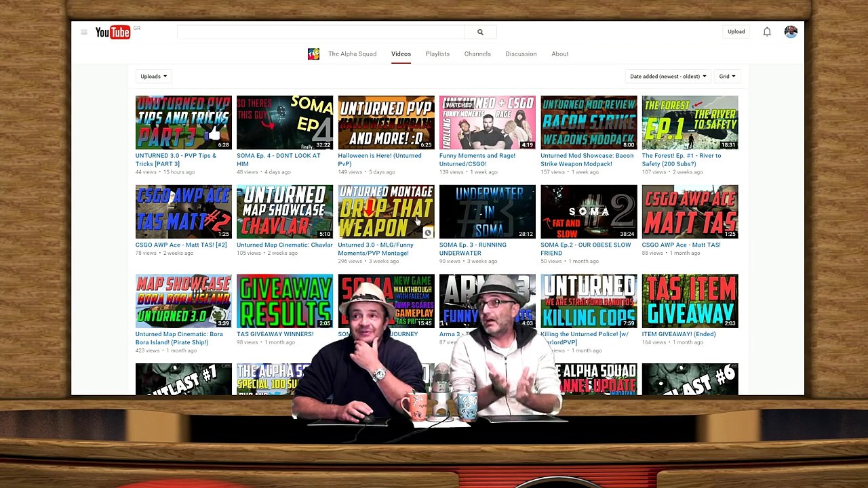The width and height of the screenshot is (868, 488).
Task: Switch to the Channels tab
Action: pos(477,54)
